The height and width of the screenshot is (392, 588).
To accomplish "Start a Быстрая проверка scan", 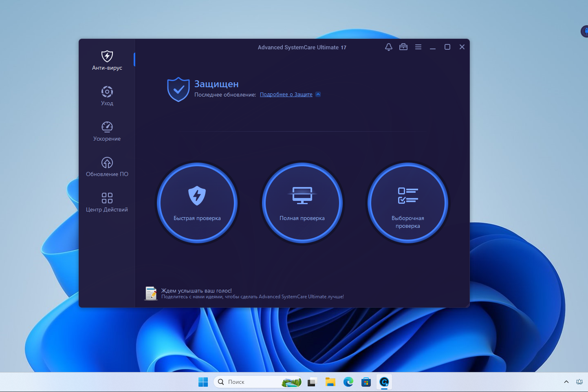I will tap(197, 203).
